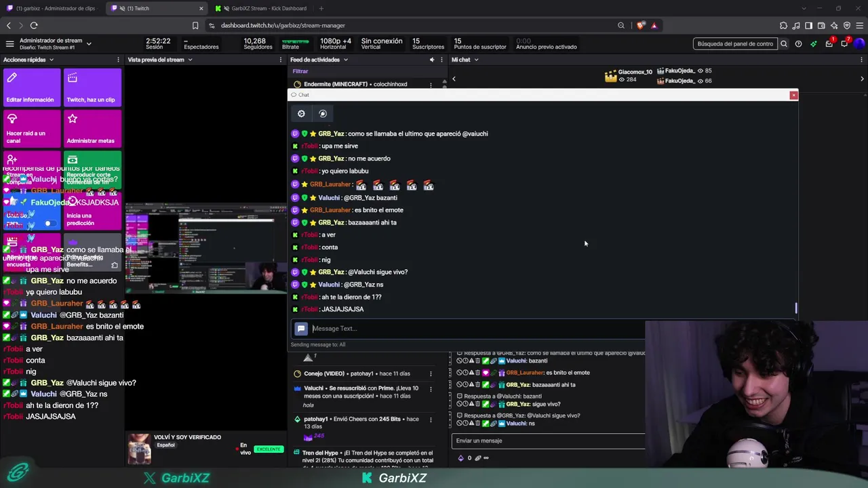The image size is (868, 488).
Task: Open options for Endermite (MINECRAFT) activity
Action: coord(431,85)
